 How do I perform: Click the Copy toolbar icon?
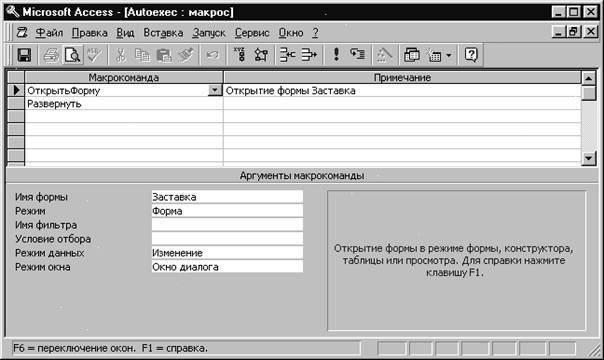pos(142,55)
